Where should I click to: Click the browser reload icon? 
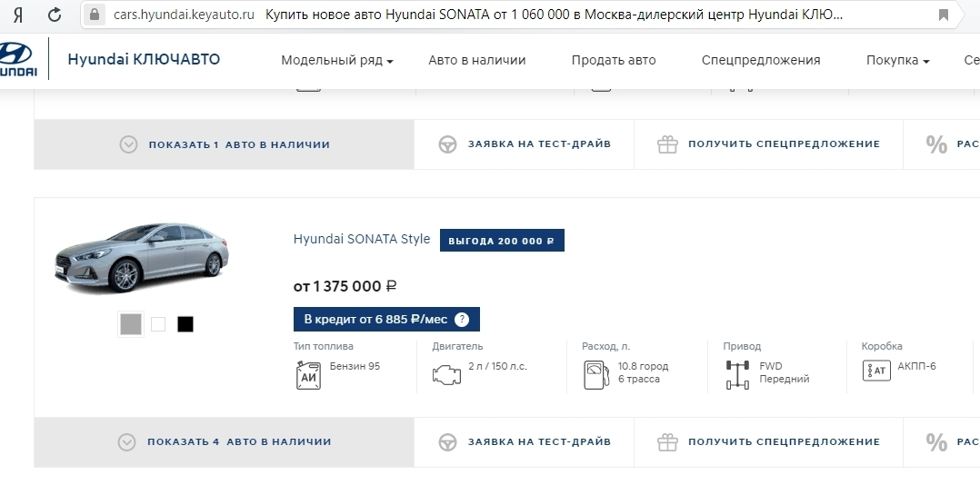pyautogui.click(x=55, y=15)
